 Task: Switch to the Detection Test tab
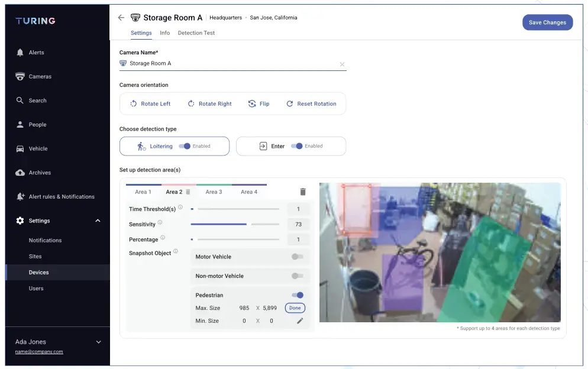(x=196, y=33)
